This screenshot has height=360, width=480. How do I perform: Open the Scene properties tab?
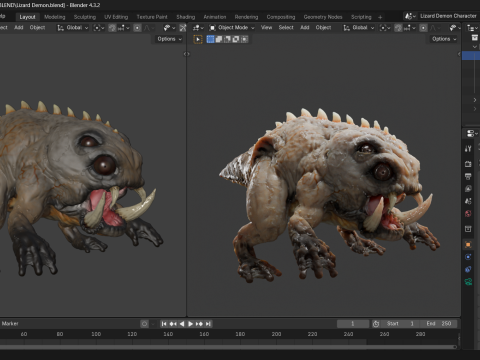click(468, 201)
